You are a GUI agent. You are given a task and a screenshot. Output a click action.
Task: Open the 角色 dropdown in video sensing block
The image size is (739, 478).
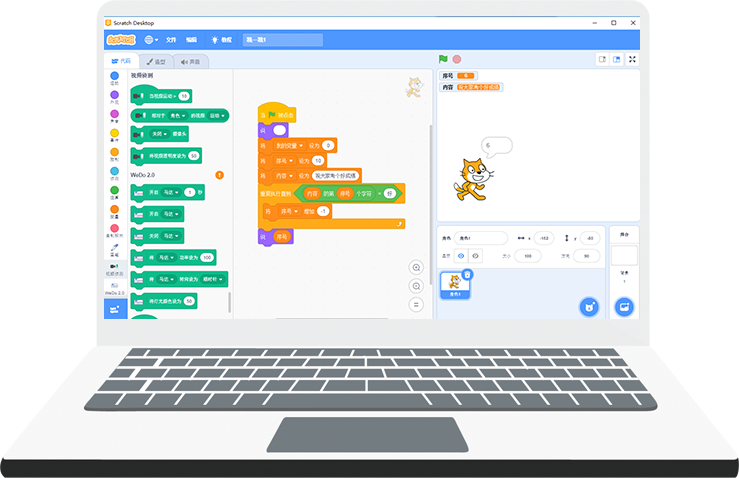tap(178, 115)
